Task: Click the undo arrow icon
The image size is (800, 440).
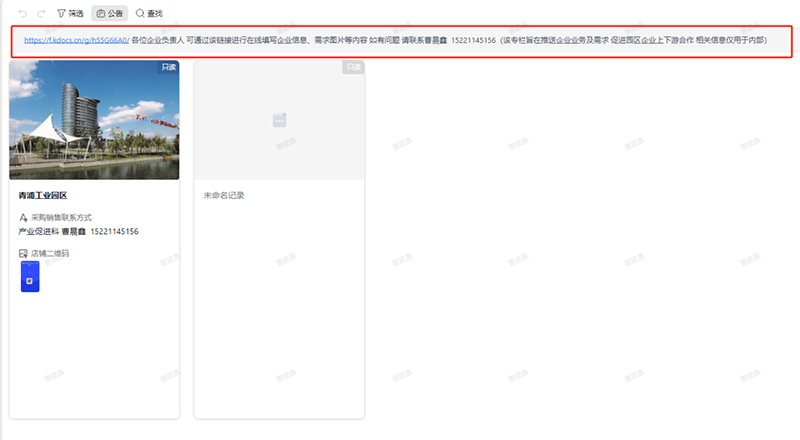Action: click(23, 14)
